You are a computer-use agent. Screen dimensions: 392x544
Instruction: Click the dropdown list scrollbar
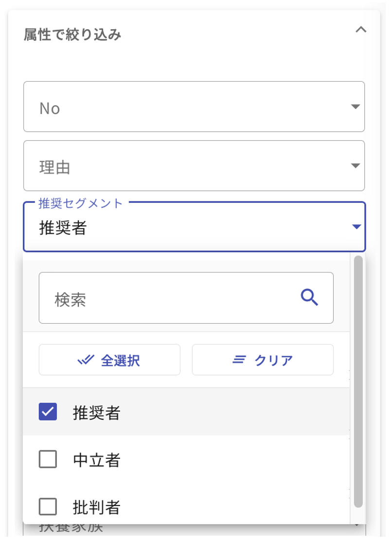pyautogui.click(x=358, y=380)
